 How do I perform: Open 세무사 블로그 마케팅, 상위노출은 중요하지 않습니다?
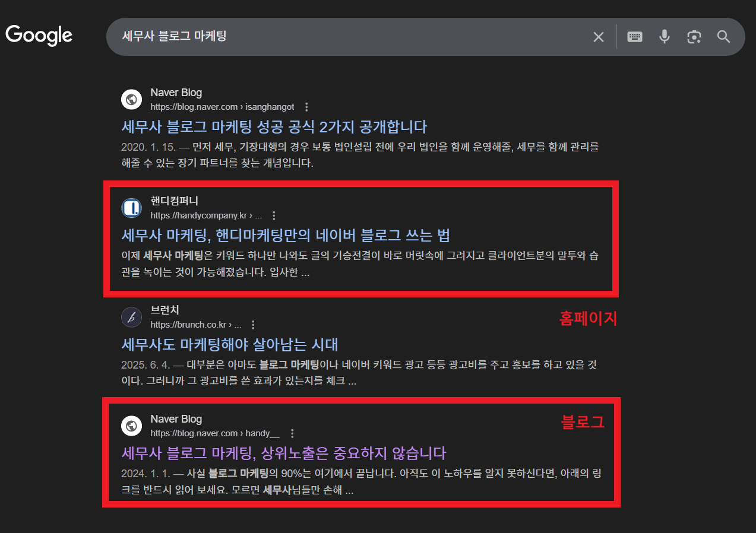click(284, 453)
